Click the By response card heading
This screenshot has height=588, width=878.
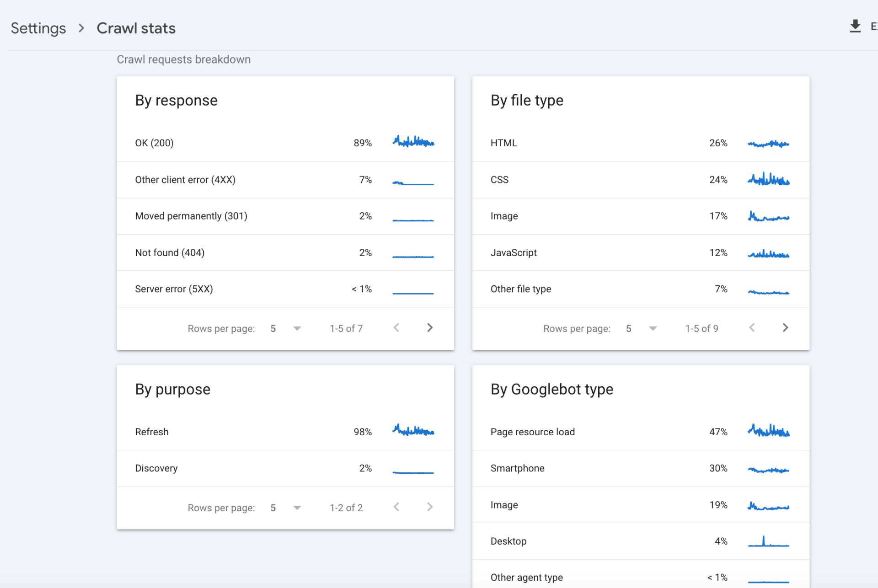[176, 101]
